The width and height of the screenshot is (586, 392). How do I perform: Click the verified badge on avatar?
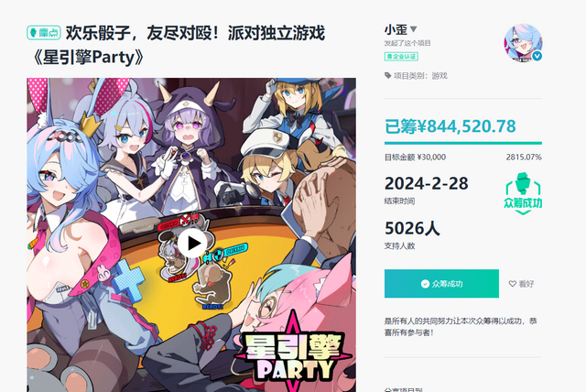click(x=537, y=56)
